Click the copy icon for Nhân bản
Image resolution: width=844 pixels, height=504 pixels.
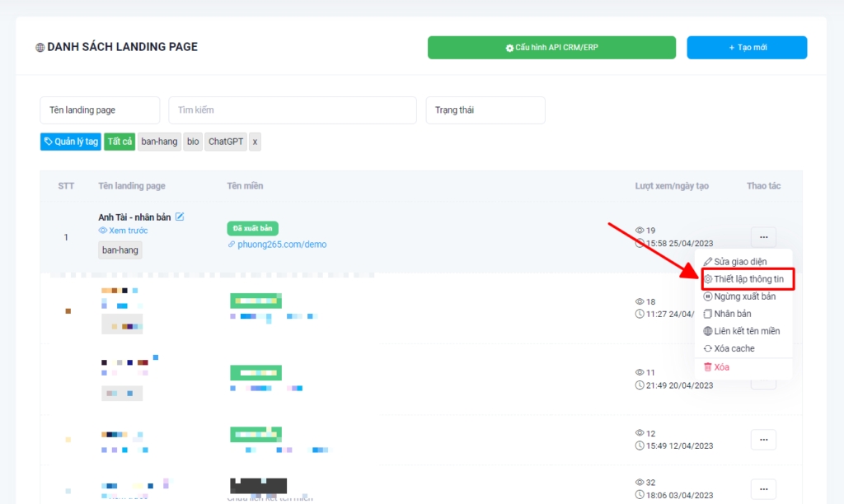[x=708, y=314]
